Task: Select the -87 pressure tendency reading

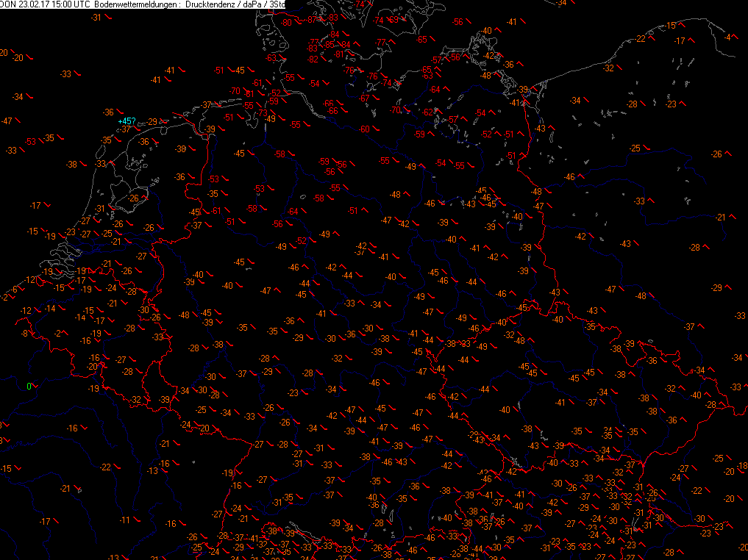Action: (x=313, y=19)
